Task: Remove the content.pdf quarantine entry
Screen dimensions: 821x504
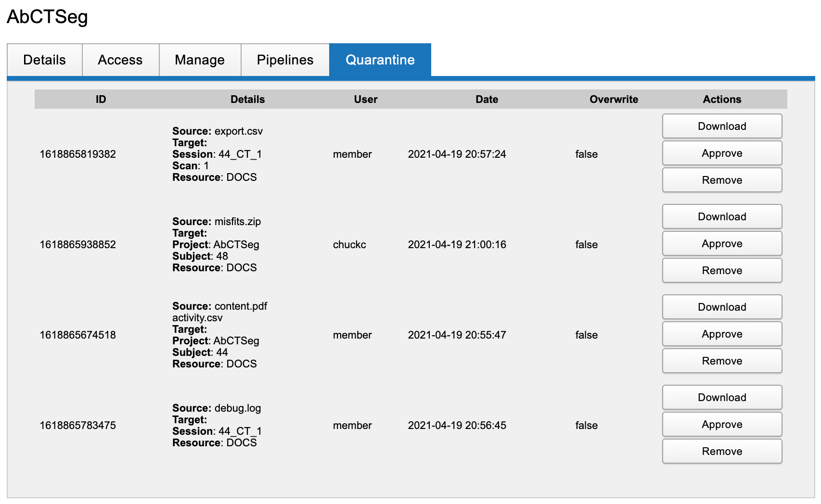Action: pyautogui.click(x=721, y=361)
